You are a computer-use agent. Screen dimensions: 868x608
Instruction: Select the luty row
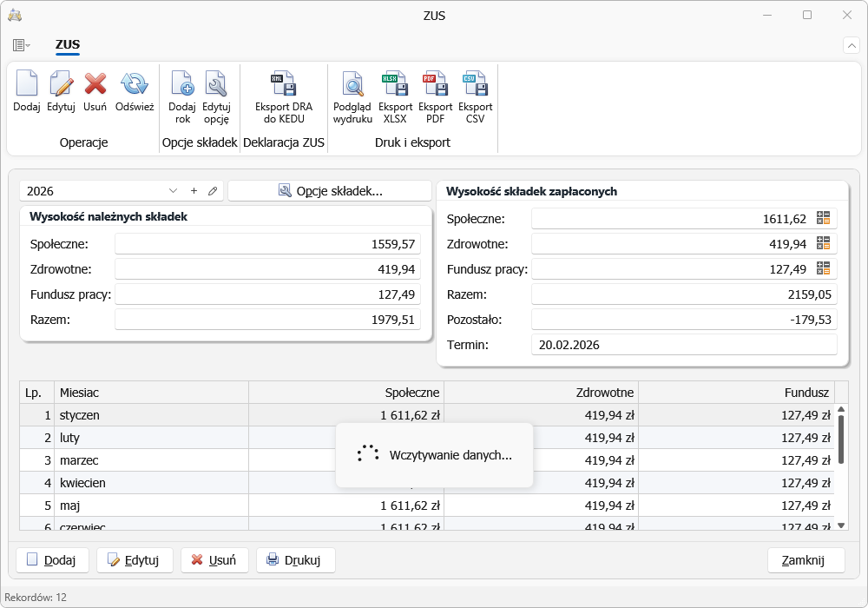(x=427, y=438)
